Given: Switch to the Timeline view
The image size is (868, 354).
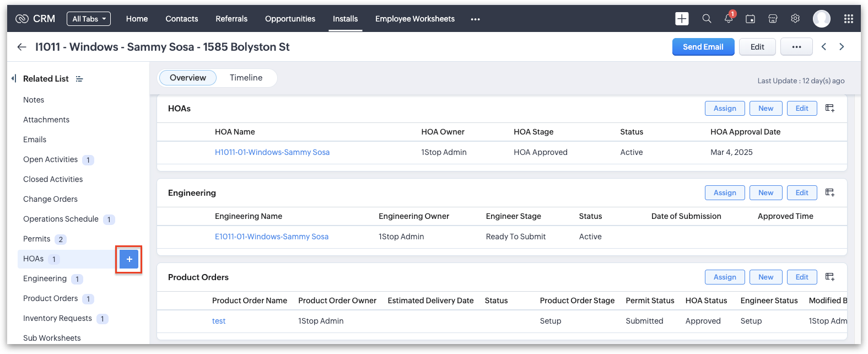Looking at the screenshot, I should coord(246,78).
